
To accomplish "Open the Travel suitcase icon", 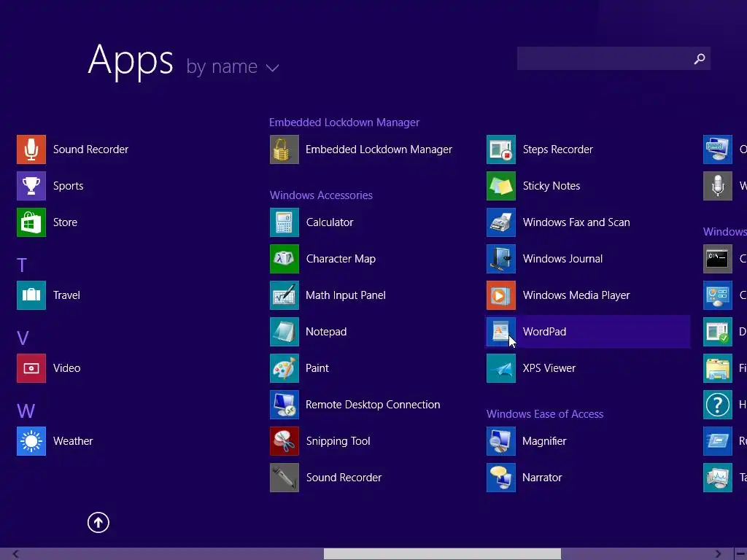I will [31, 295].
